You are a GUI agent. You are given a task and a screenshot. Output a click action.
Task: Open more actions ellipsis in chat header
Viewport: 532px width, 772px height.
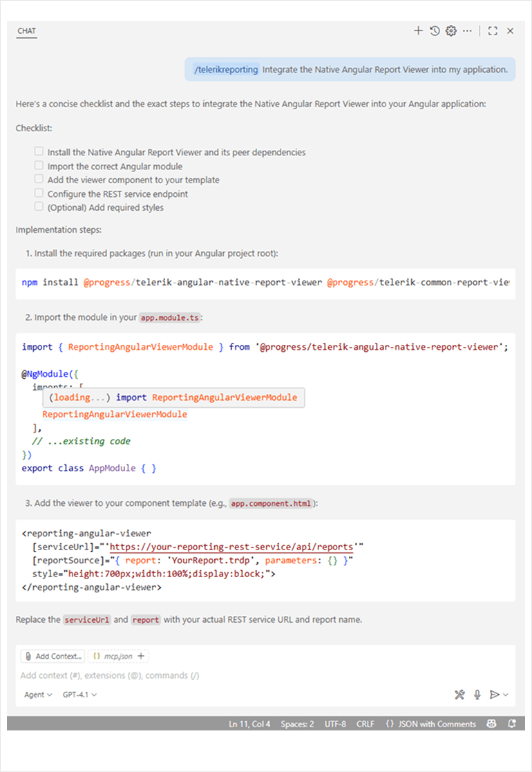coord(467,31)
